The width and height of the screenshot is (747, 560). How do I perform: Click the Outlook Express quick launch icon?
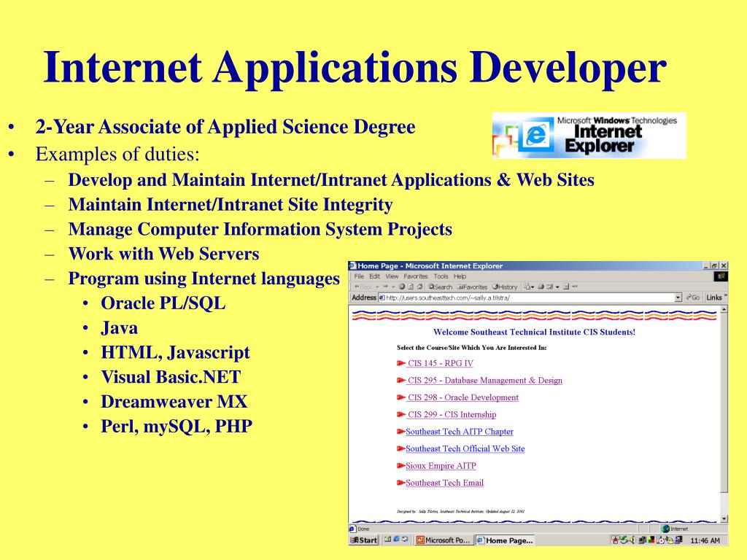(x=405, y=540)
